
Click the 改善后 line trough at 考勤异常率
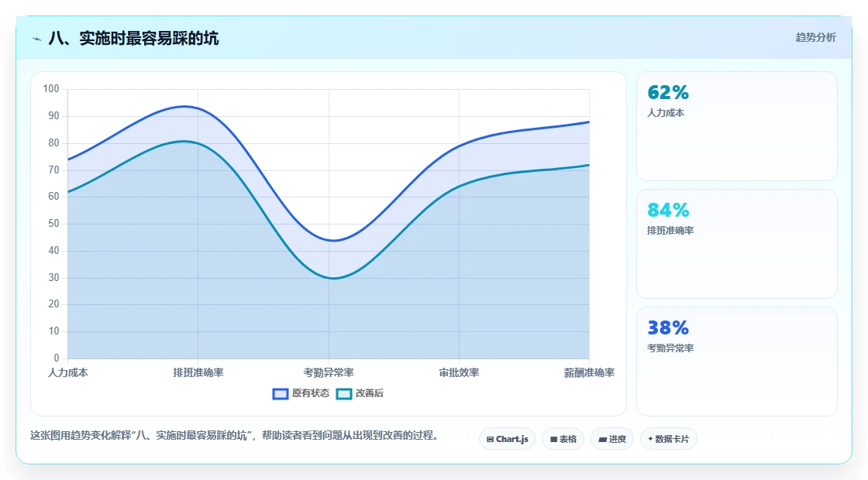pyautogui.click(x=334, y=278)
